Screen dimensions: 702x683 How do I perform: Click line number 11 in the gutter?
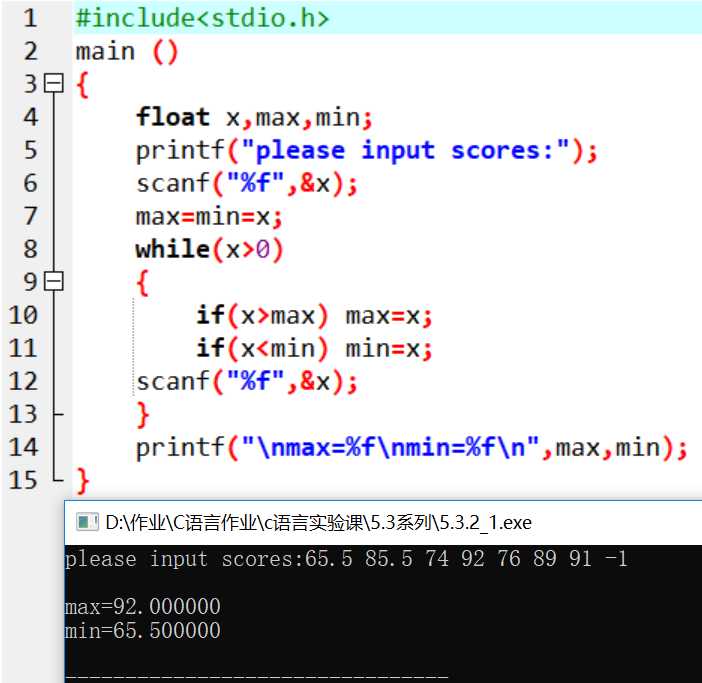pyautogui.click(x=23, y=348)
